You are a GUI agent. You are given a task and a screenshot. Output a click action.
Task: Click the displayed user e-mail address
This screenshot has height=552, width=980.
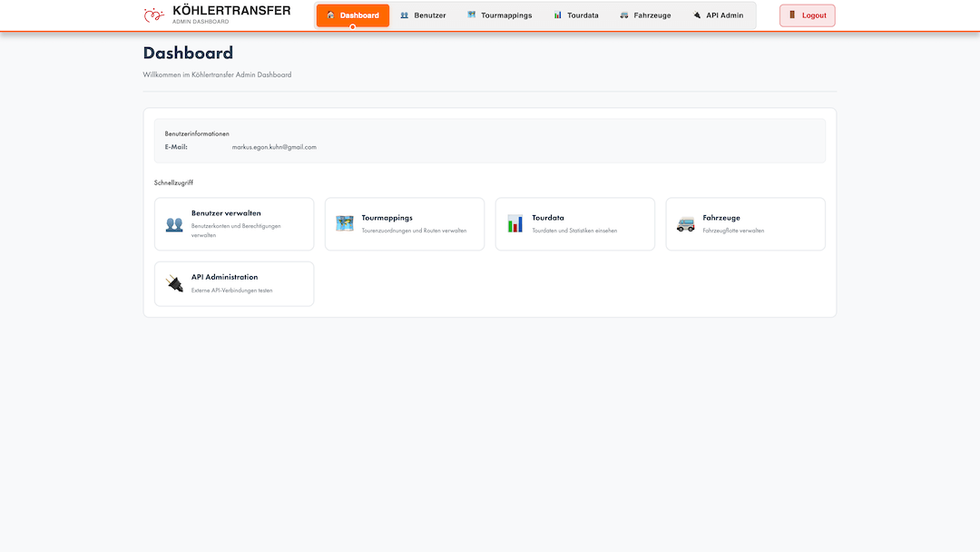tap(274, 147)
